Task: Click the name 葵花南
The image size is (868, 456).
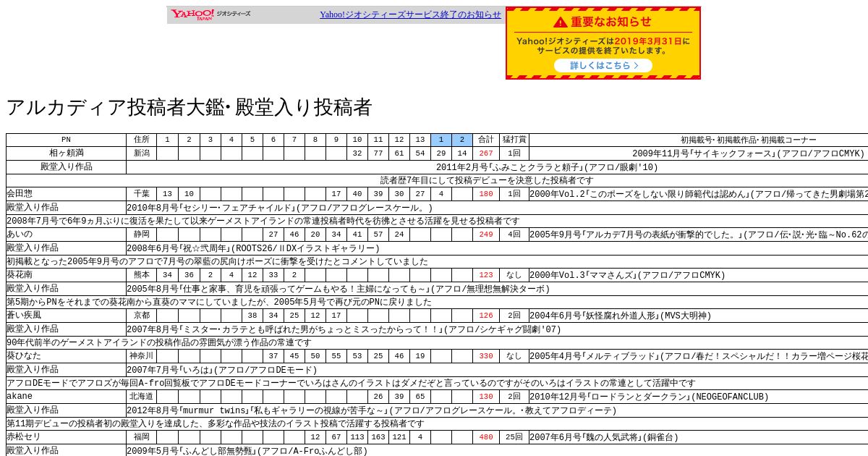Action: (20, 275)
